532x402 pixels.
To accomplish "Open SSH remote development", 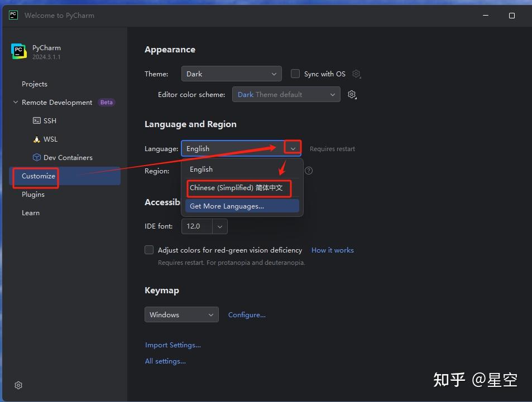I will [45, 120].
